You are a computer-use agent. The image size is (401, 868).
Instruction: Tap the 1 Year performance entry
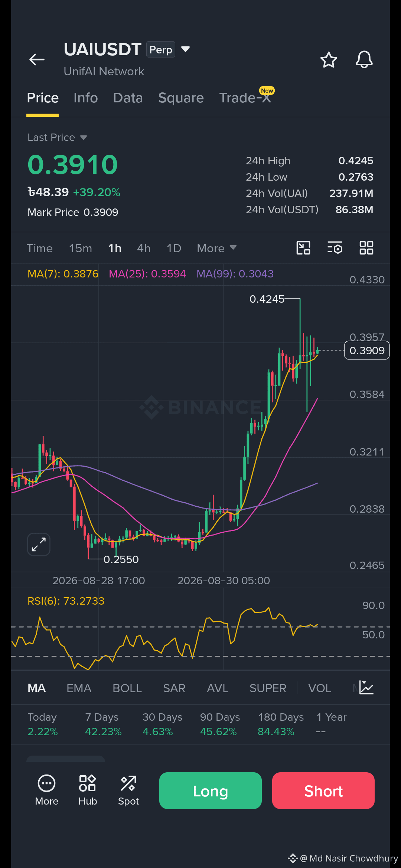coord(332,724)
